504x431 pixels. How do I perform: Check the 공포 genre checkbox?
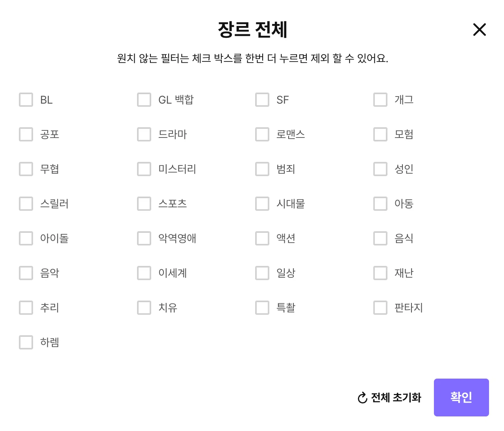tap(26, 134)
